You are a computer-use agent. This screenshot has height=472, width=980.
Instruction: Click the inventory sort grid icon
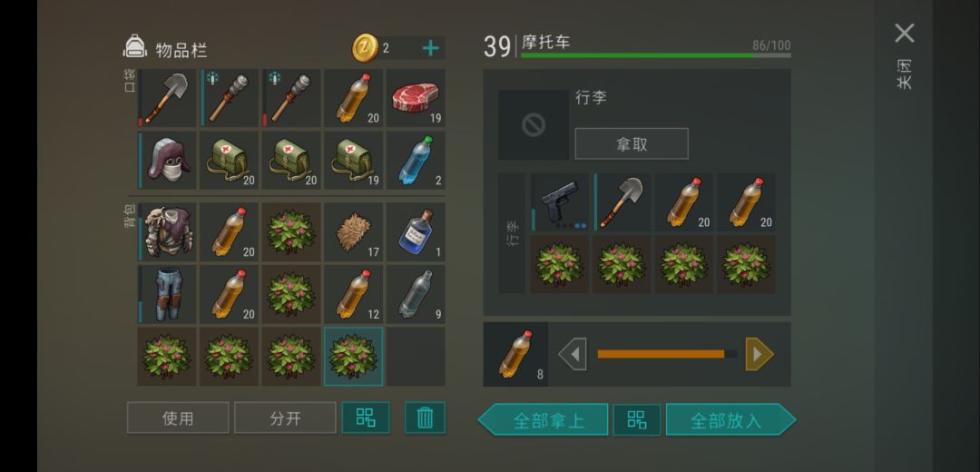click(366, 418)
